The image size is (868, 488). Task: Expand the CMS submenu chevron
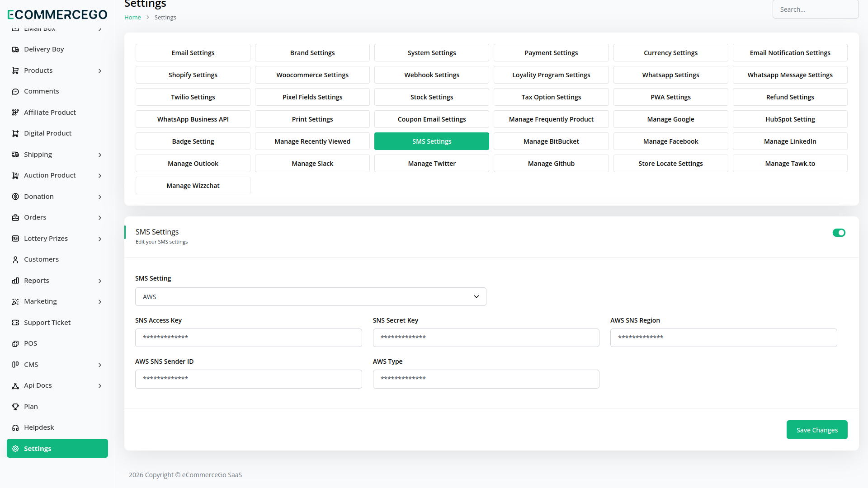pos(100,365)
